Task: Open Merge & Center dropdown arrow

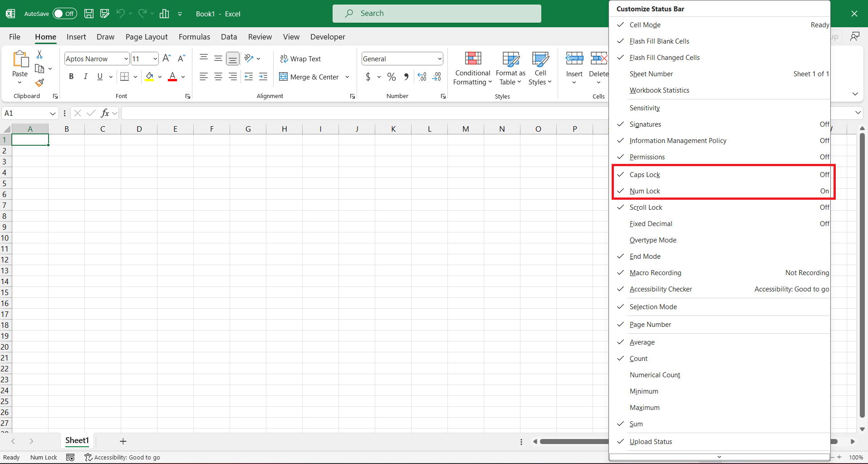Action: point(347,77)
